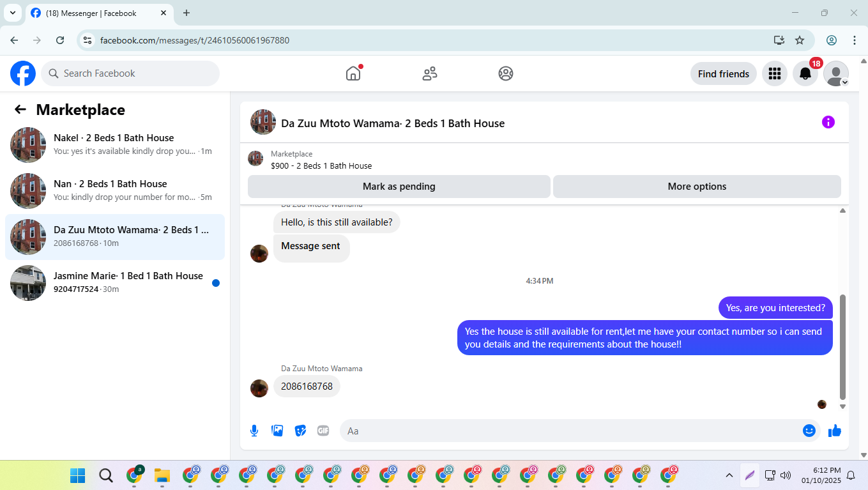Click the 4:34 PM timestamp
Viewport: 868px width, 490px height.
pos(540,280)
